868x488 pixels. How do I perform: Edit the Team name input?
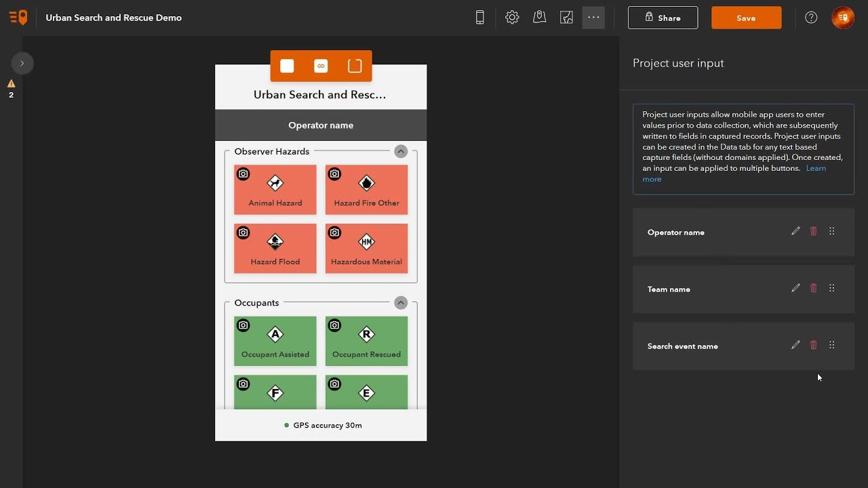[x=795, y=288]
